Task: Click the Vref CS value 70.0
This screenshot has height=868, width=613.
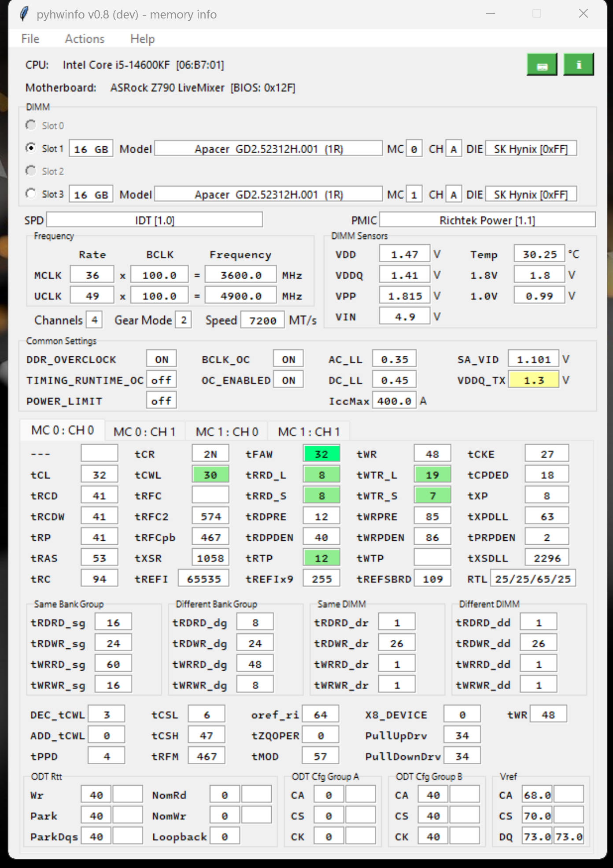Action: coord(537,816)
